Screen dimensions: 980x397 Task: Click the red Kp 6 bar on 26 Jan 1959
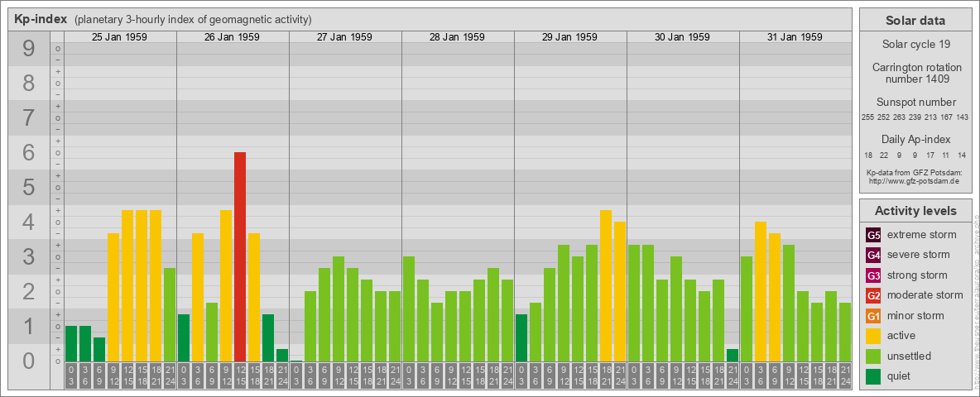click(x=240, y=256)
